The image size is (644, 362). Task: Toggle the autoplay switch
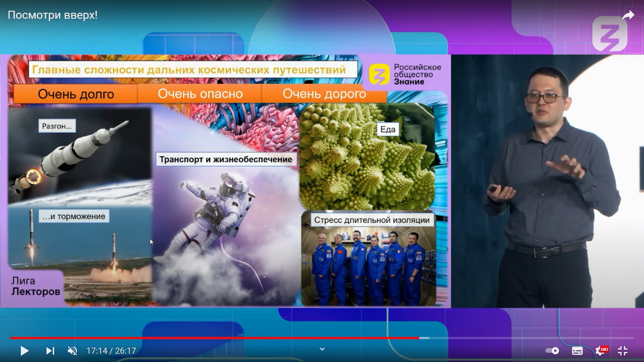coord(552,351)
